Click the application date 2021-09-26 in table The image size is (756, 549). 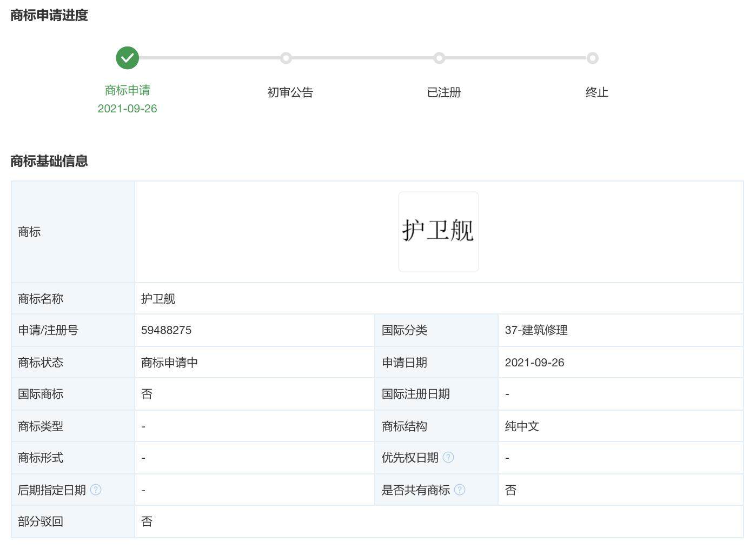tap(534, 363)
